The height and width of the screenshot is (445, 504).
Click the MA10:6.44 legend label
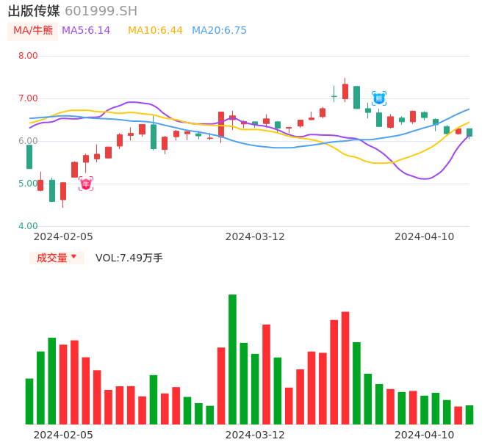tap(155, 31)
